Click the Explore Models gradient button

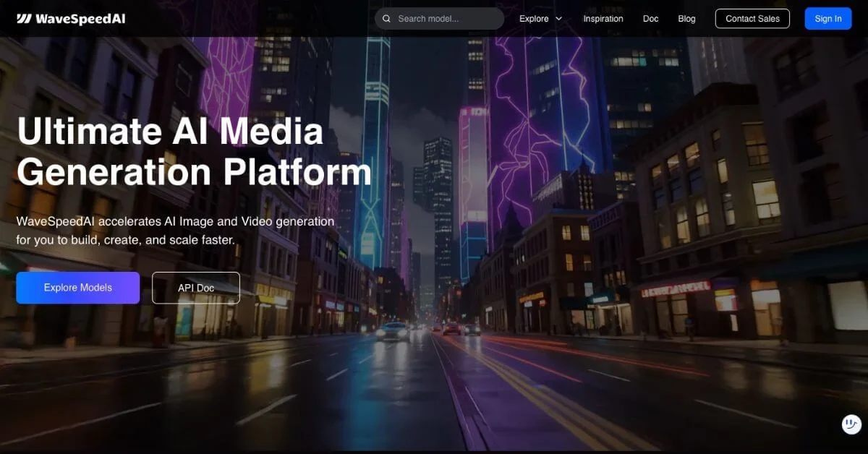coord(78,288)
